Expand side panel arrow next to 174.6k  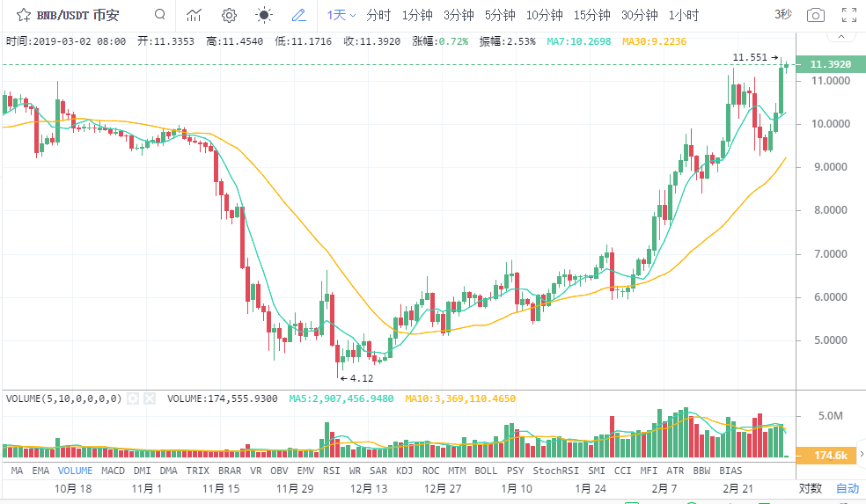861,455
